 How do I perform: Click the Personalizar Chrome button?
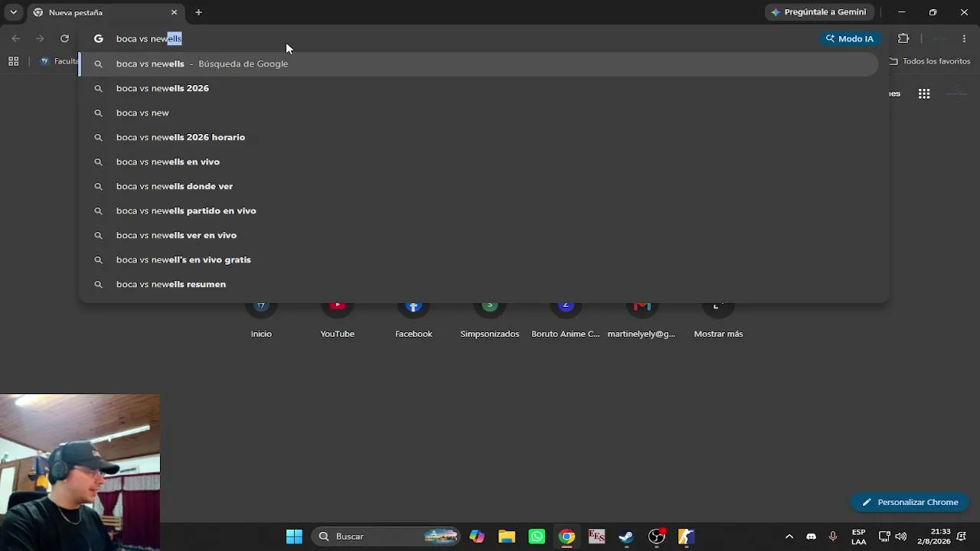point(910,502)
